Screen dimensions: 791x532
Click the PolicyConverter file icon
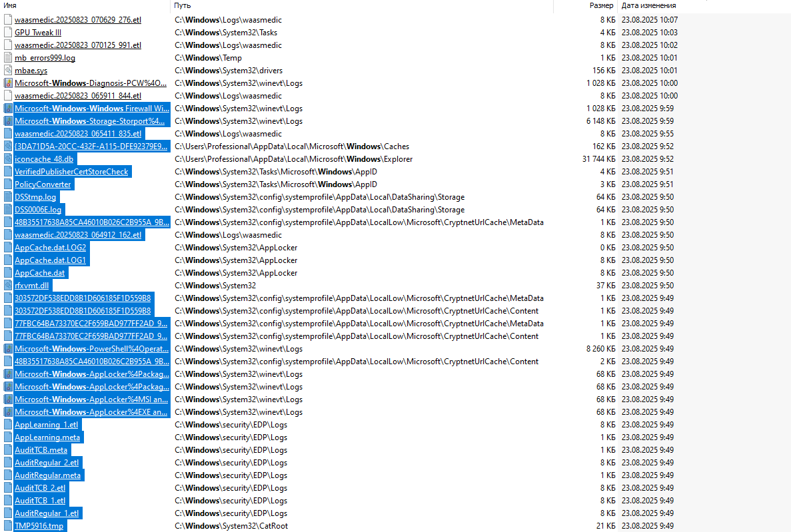tap(7, 184)
